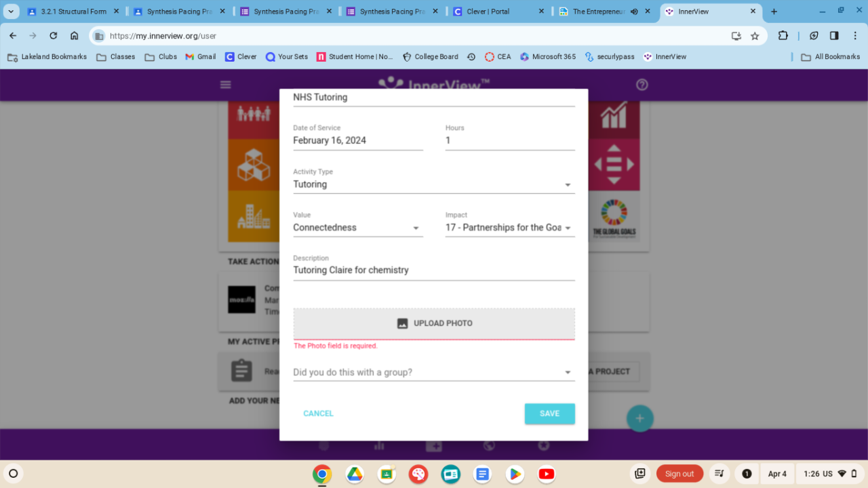868x488 pixels.
Task: Reload the InnerView page
Action: coord(54,36)
